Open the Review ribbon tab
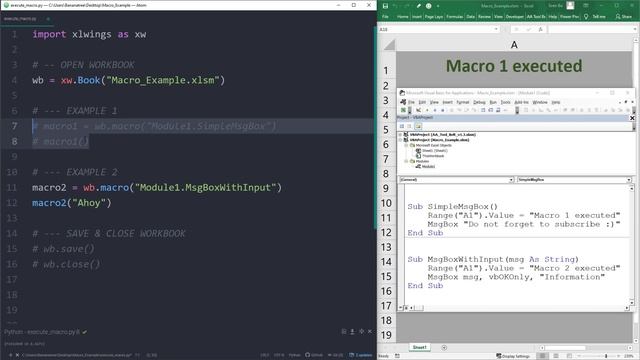 point(484,17)
